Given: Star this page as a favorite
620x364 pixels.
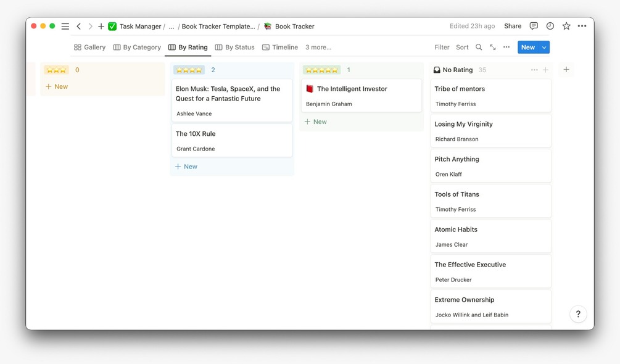Looking at the screenshot, I should (x=566, y=26).
